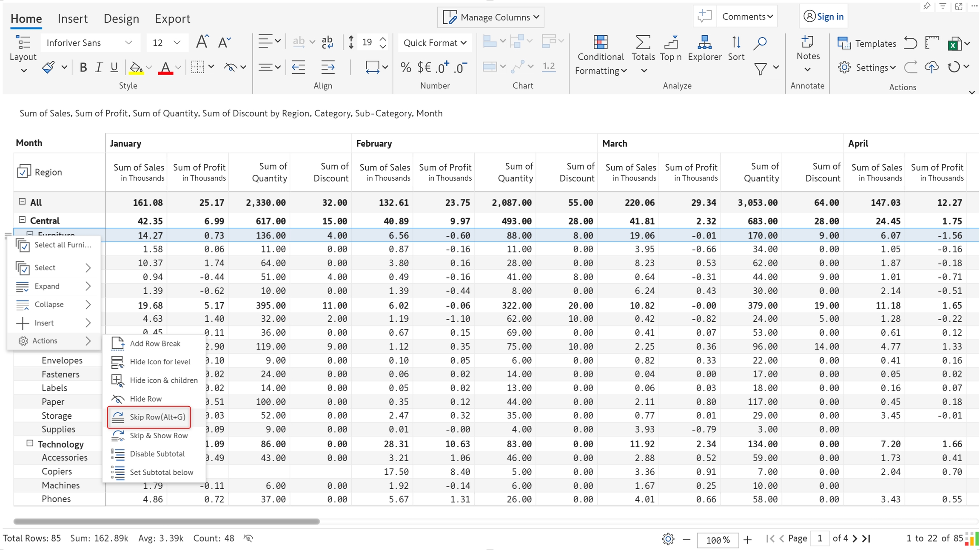Click the page number input field
The height and width of the screenshot is (550, 980).
[819, 539]
